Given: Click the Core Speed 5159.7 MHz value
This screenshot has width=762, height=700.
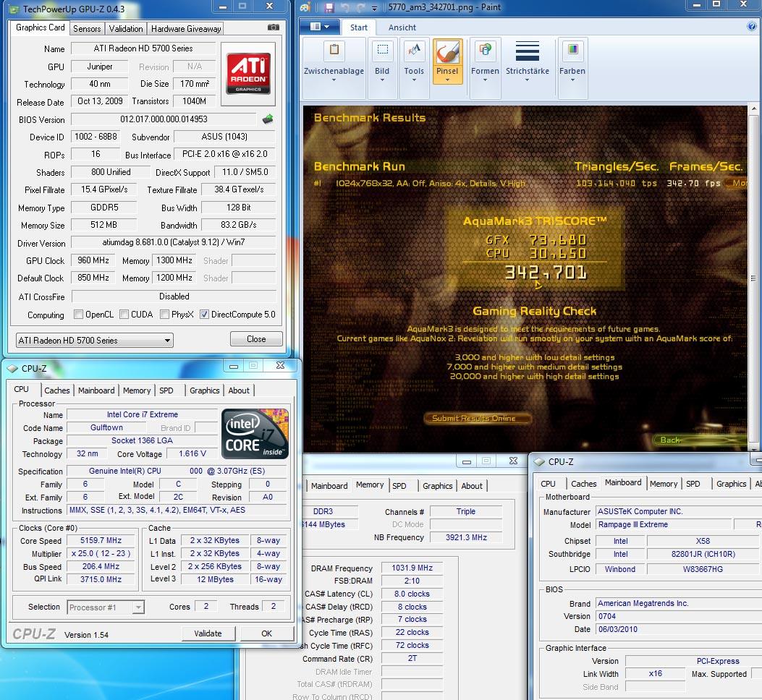Looking at the screenshot, I should (x=101, y=540).
